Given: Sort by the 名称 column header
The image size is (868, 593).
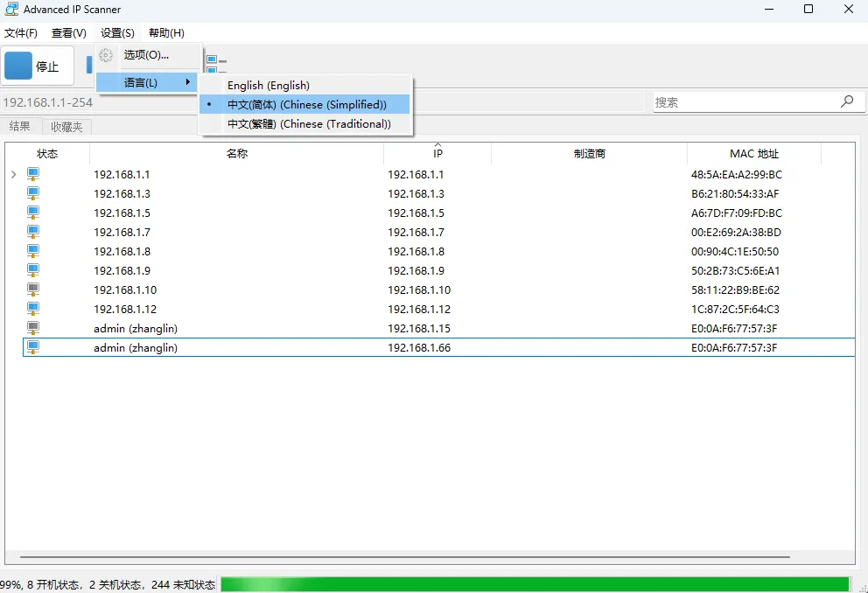Looking at the screenshot, I should 237,154.
